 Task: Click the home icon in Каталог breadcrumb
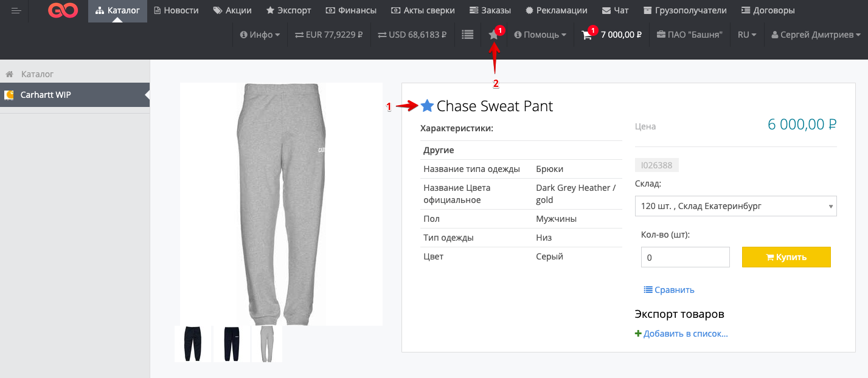pyautogui.click(x=10, y=74)
